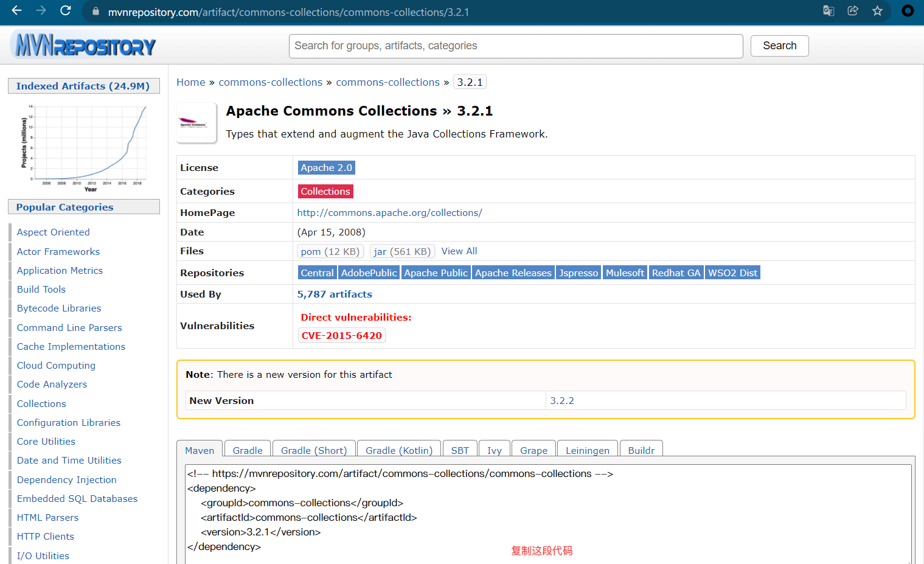Viewport: 924px width, 564px height.
Task: Open Build Tools category
Action: tap(41, 290)
